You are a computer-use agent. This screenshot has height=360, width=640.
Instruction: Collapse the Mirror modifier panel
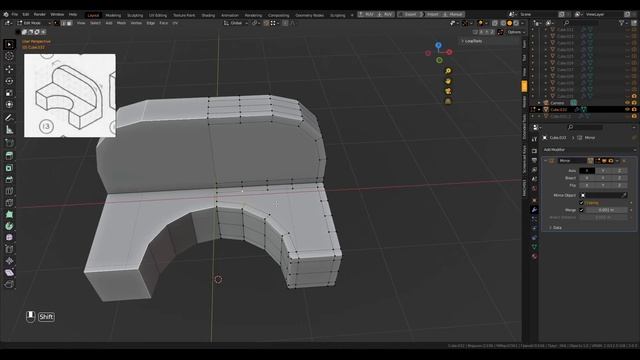point(546,161)
